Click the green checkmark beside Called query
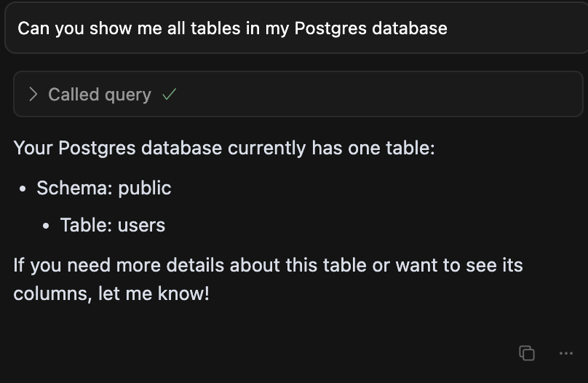 tap(169, 94)
